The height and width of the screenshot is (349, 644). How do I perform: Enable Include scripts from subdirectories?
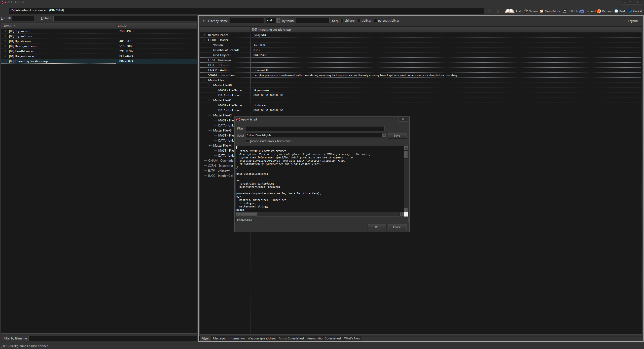pyautogui.click(x=247, y=141)
